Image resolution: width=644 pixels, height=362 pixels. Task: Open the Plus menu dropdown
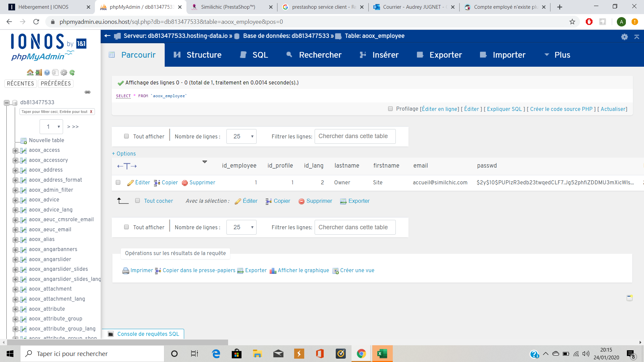pyautogui.click(x=557, y=55)
